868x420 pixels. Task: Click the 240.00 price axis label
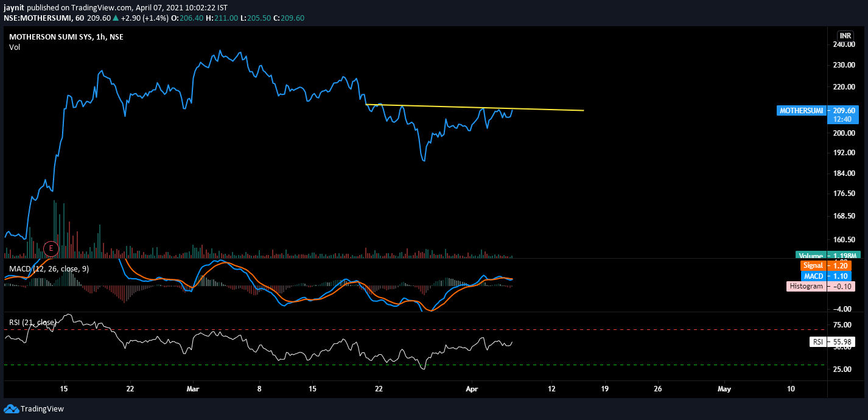click(844, 44)
